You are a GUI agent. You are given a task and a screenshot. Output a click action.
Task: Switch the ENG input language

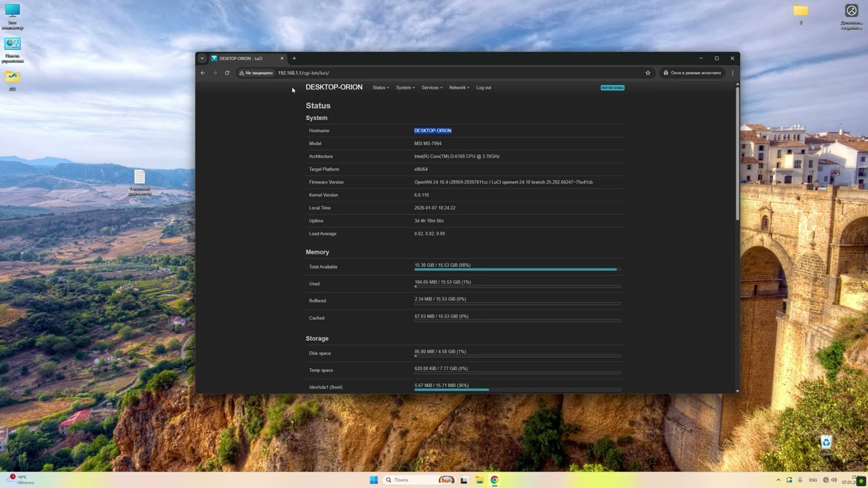click(813, 480)
